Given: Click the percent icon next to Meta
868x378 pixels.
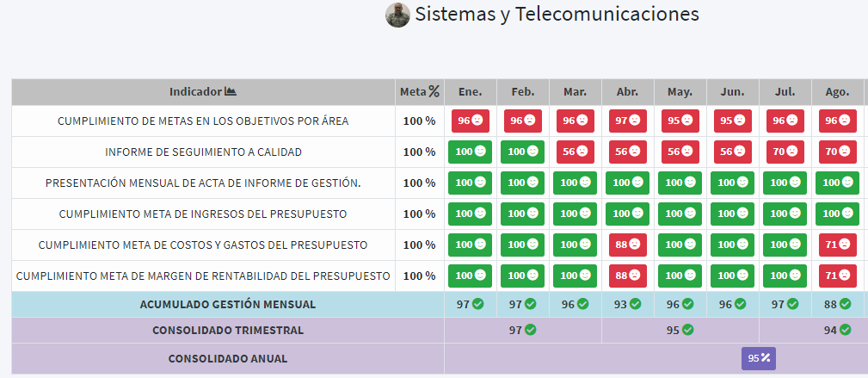Looking at the screenshot, I should pyautogui.click(x=434, y=92).
